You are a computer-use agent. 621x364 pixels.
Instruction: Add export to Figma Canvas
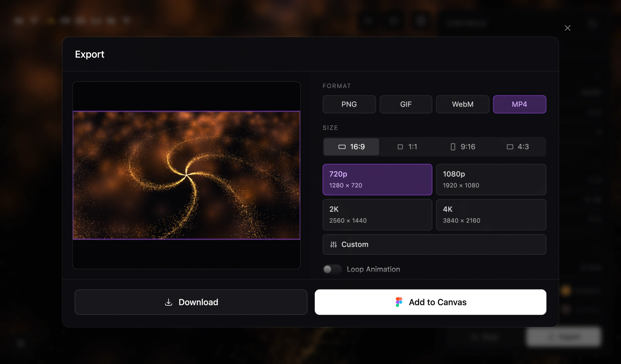click(430, 302)
